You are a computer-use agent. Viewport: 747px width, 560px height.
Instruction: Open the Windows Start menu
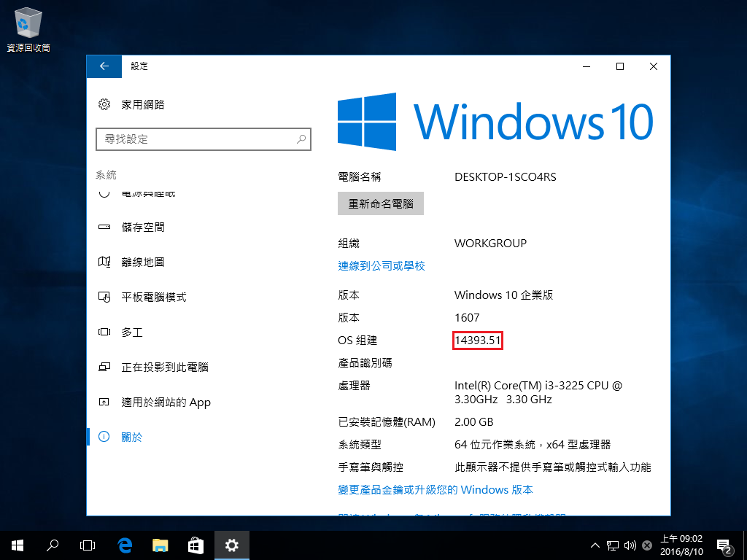coord(18,545)
